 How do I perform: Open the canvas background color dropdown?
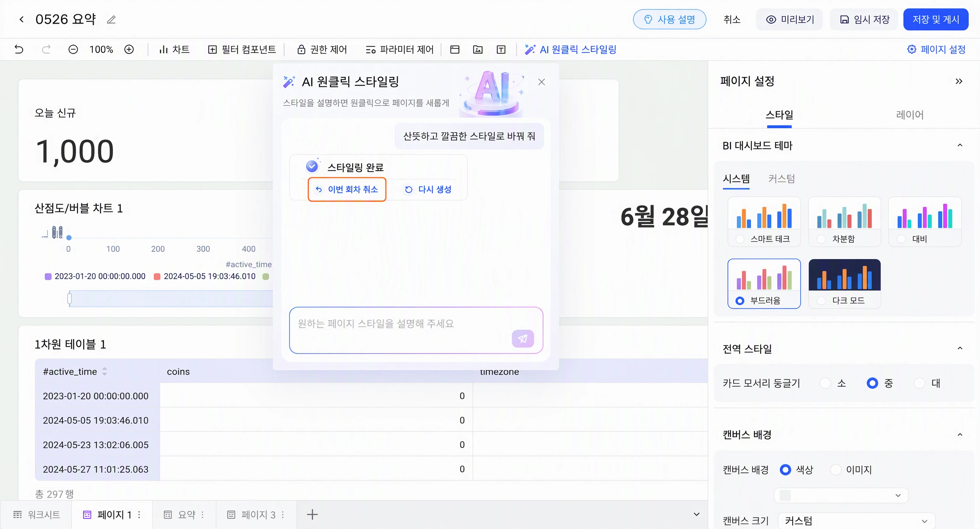841,495
